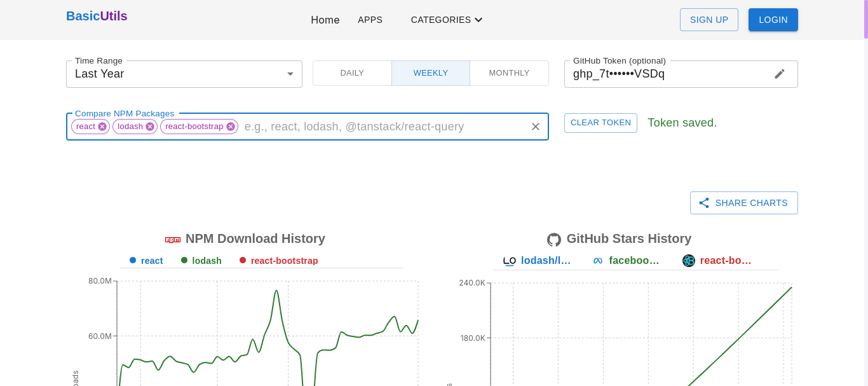Click the react legend label text
The height and width of the screenshot is (386, 868).
pyautogui.click(x=152, y=261)
